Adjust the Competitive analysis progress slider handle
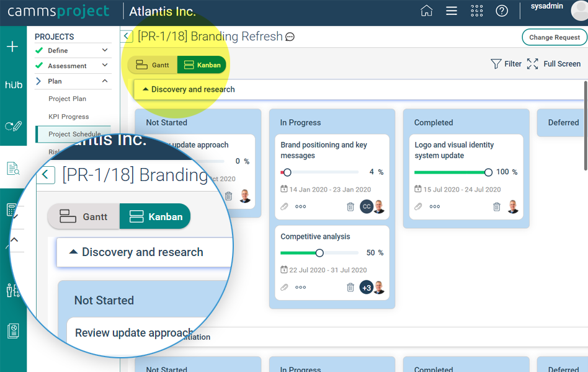The height and width of the screenshot is (372, 588). (319, 253)
